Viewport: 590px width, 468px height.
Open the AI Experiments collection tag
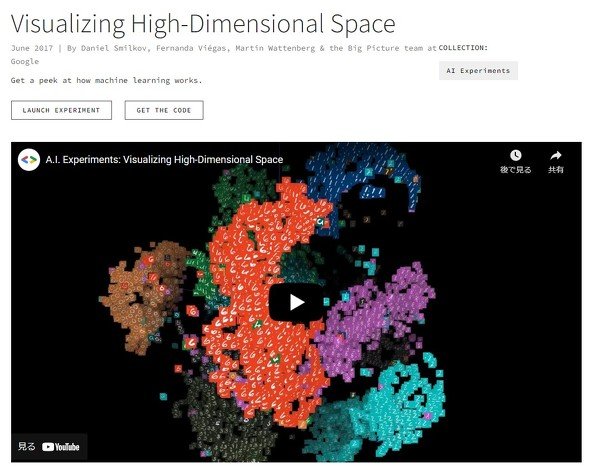(x=478, y=71)
